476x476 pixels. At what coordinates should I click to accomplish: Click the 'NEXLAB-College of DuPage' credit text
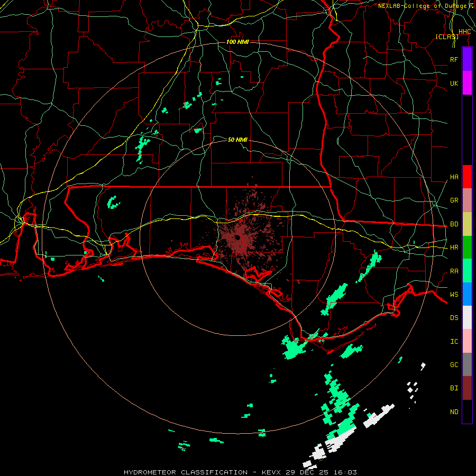click(423, 6)
